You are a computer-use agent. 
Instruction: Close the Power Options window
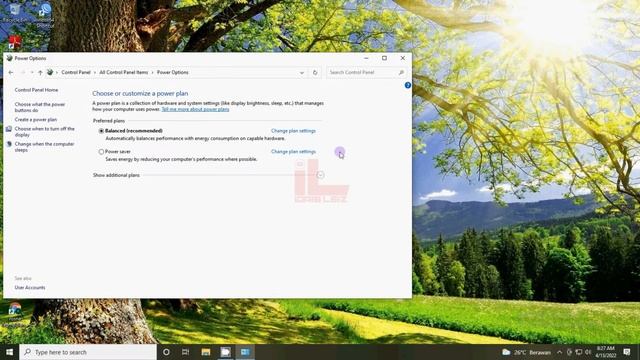402,58
